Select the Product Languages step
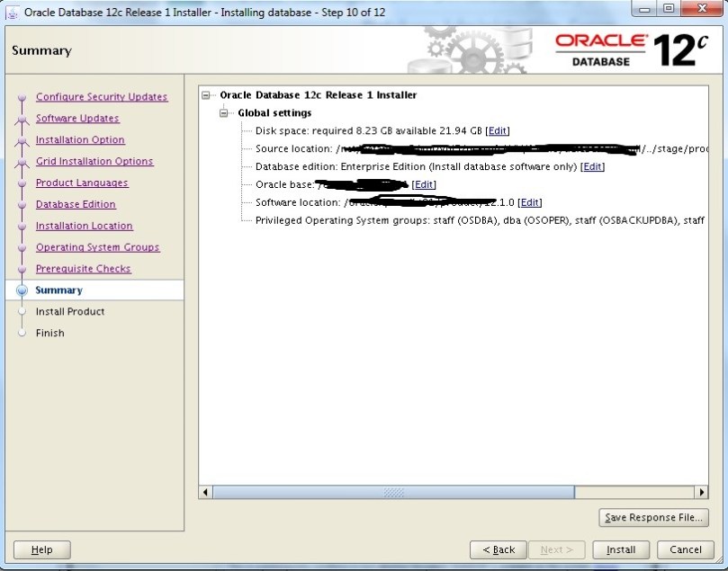 coord(82,183)
